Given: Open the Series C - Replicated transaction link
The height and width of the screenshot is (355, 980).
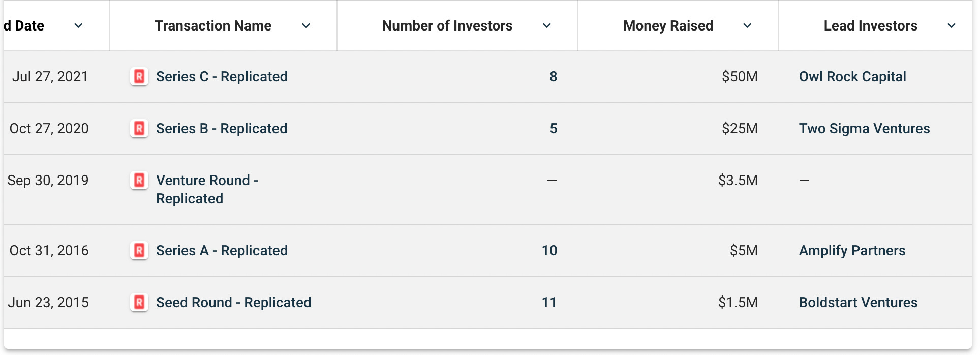Looking at the screenshot, I should 222,77.
